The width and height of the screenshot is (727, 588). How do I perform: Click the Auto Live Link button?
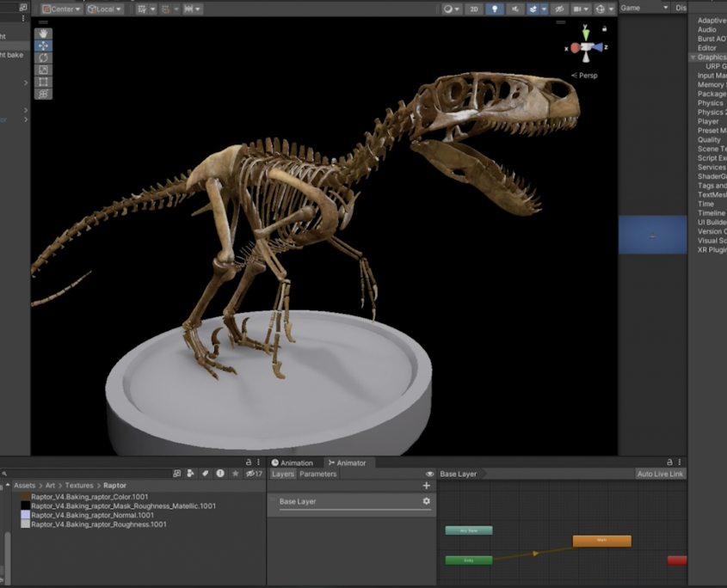point(660,474)
